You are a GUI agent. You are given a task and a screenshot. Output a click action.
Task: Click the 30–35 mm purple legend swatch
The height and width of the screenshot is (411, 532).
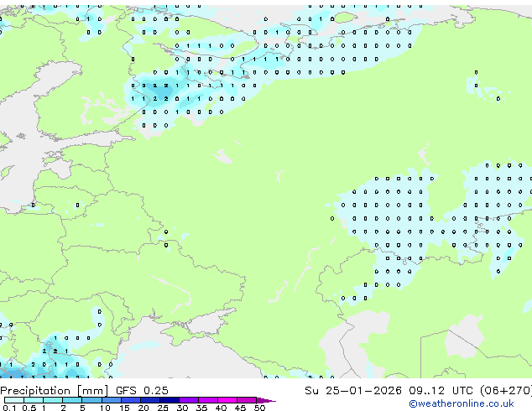[x=189, y=400]
